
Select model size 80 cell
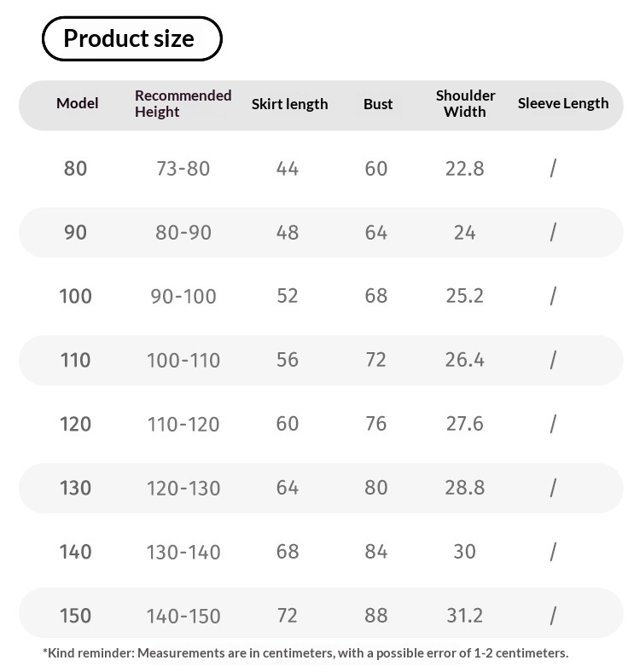point(75,169)
